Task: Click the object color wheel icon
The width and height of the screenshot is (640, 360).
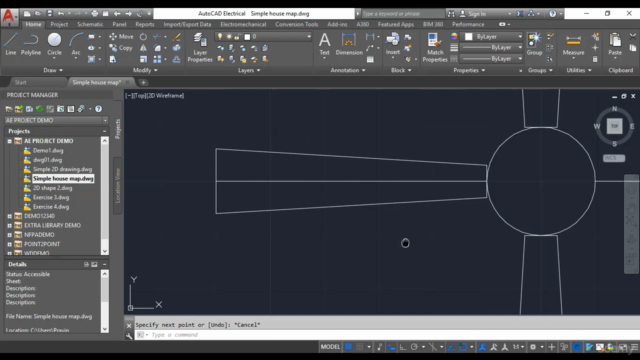Action: click(x=454, y=37)
